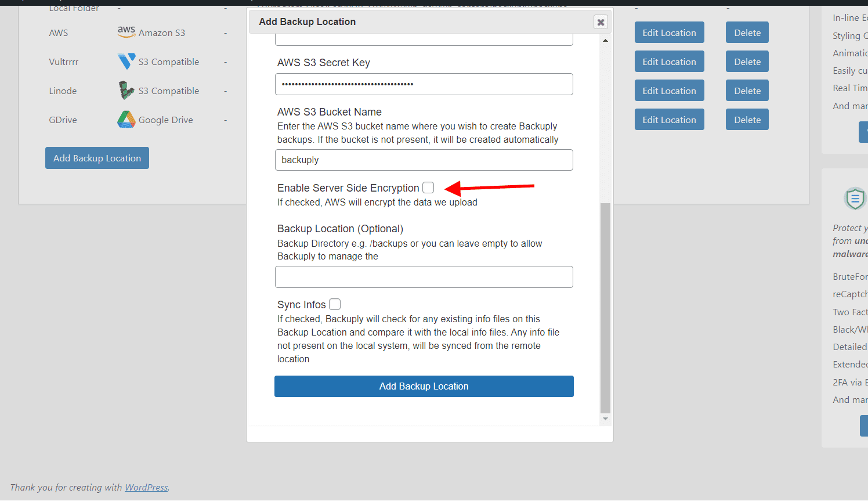Click the AWS S3 Bucket Name field
868x501 pixels.
[424, 160]
